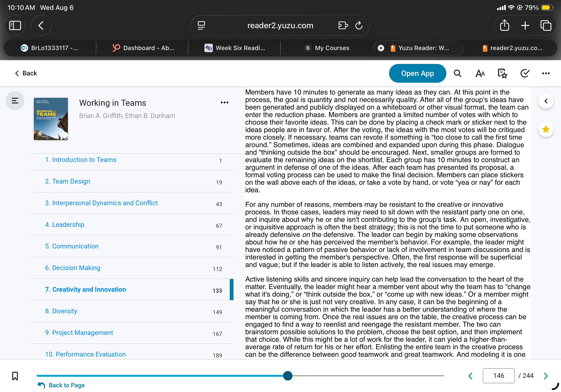The height and width of the screenshot is (392, 561).
Task: Toggle the Safari sidebar icon
Action: pyautogui.click(x=15, y=25)
